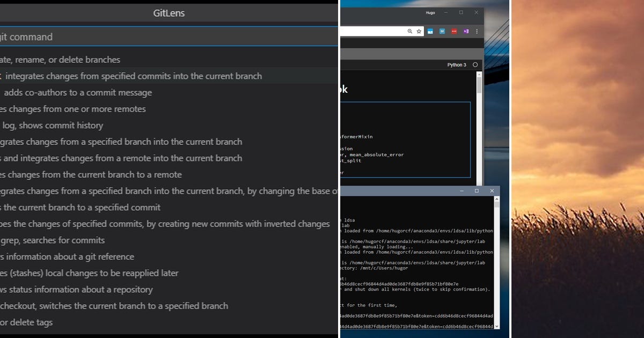Open the browser extension icon left of the menu
The height and width of the screenshot is (338, 644).
pyautogui.click(x=467, y=31)
